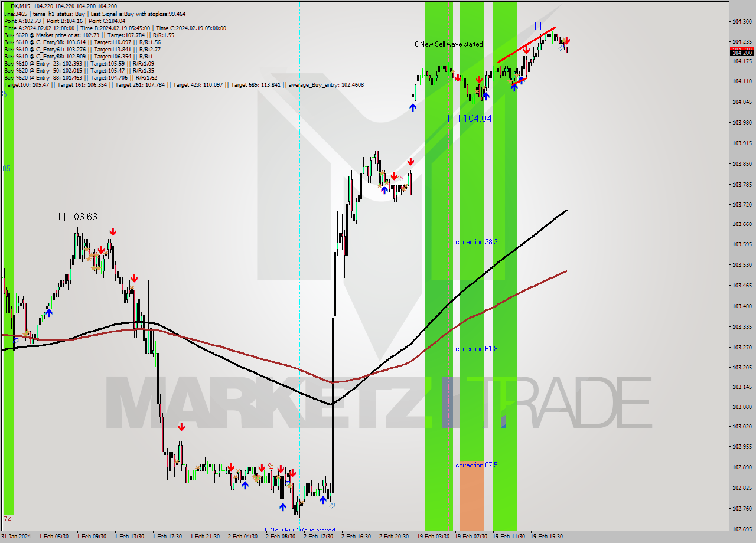Click the 102.695 price axis label
The width and height of the screenshot is (756, 543).
pyautogui.click(x=741, y=529)
